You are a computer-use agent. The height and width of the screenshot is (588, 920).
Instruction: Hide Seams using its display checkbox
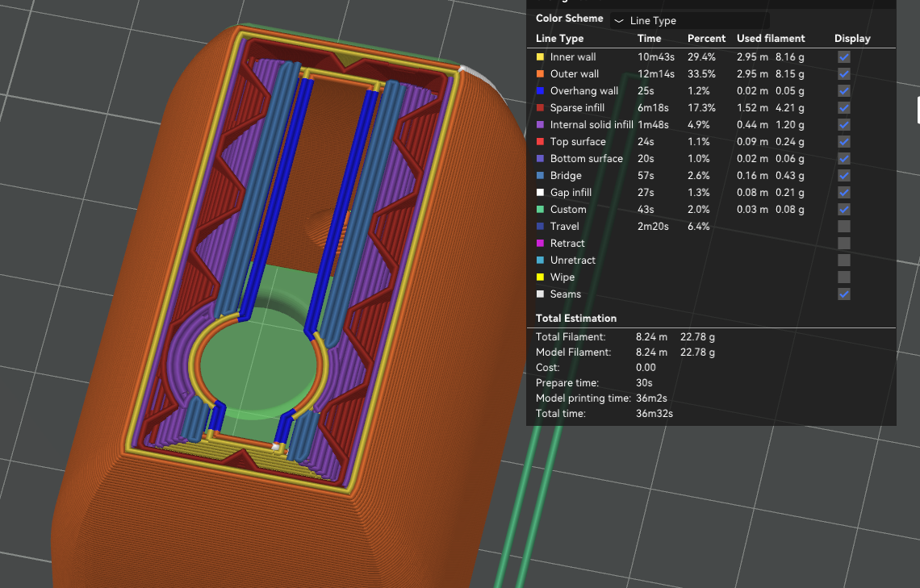point(844,294)
